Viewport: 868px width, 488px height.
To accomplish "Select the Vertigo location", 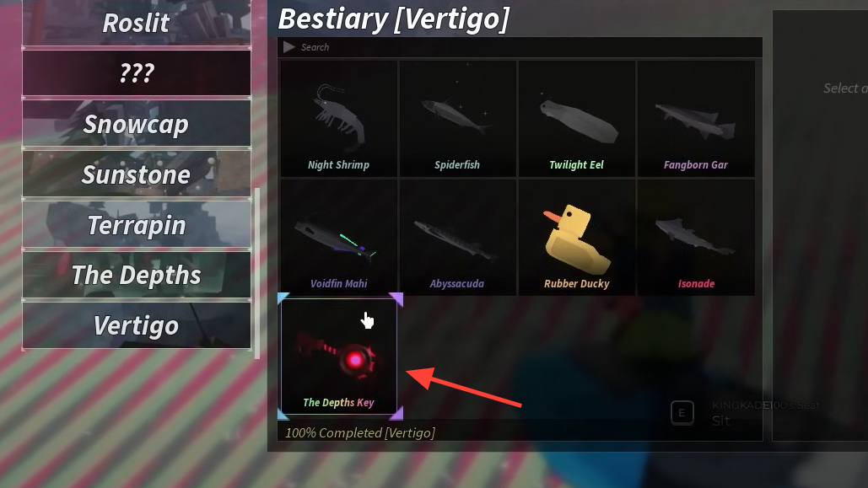I will click(136, 324).
